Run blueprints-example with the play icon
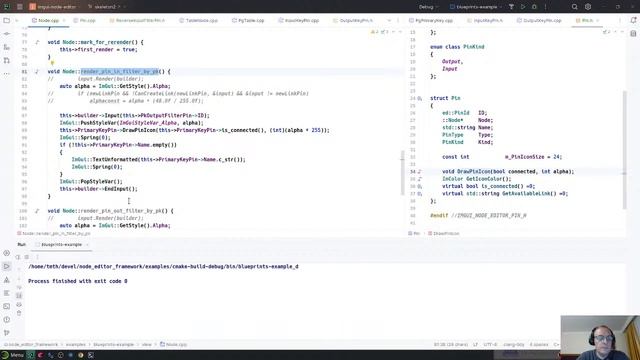640x360 pixels. coord(523,7)
